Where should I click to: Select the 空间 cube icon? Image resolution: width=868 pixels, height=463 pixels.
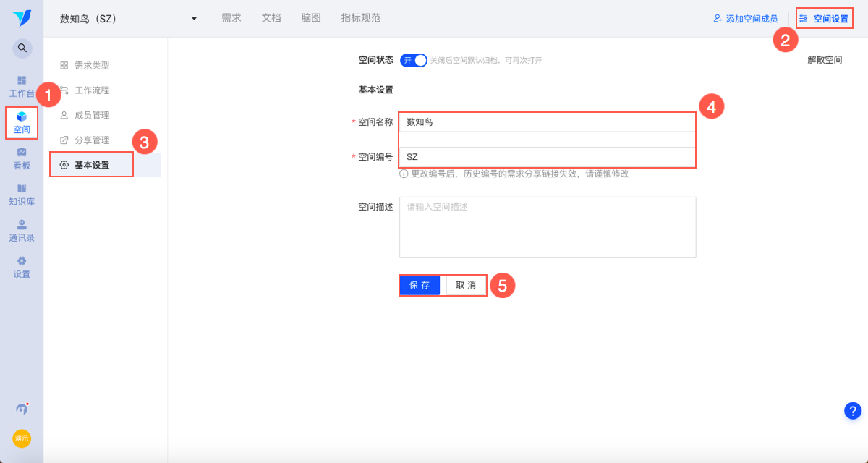(x=22, y=116)
